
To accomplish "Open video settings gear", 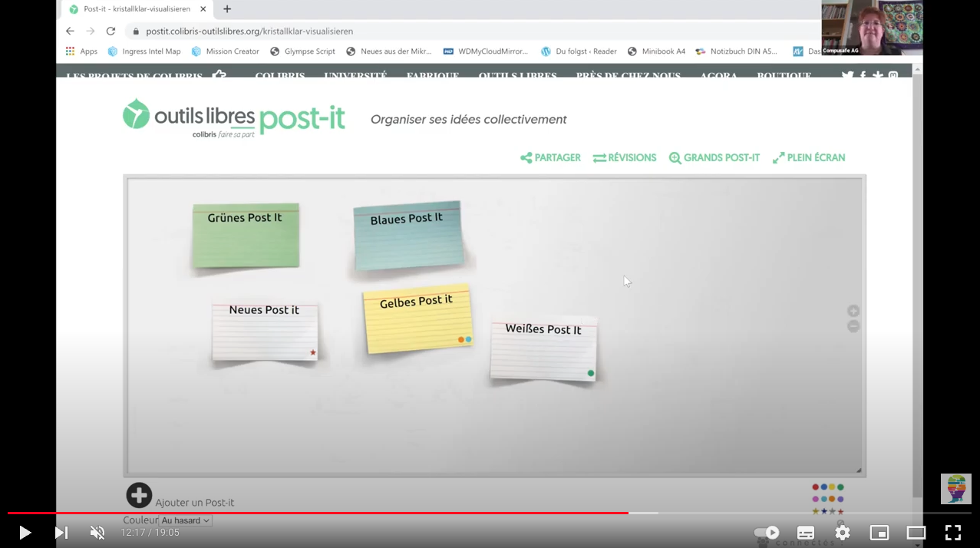I will coord(843,532).
